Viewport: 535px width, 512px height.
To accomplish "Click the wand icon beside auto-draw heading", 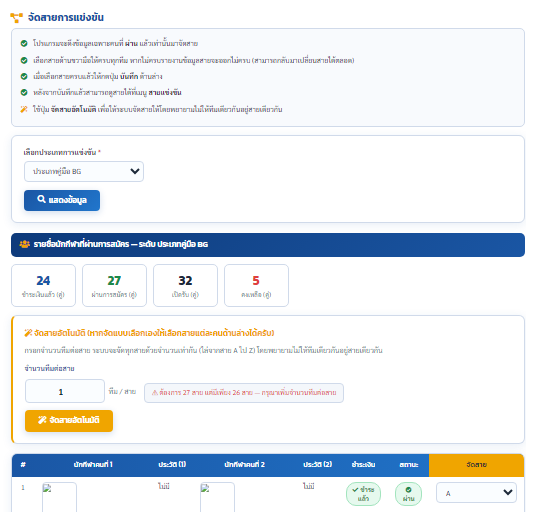I will pyautogui.click(x=28, y=333).
